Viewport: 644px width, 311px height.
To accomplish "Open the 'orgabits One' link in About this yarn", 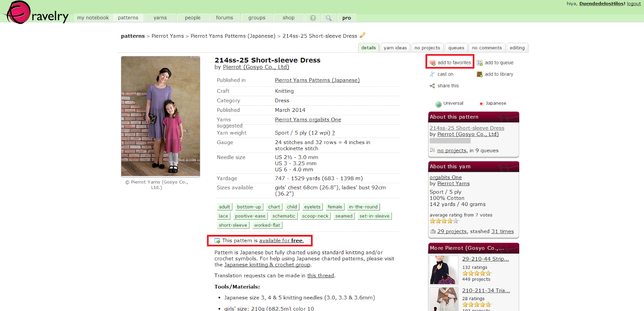I will pyautogui.click(x=446, y=177).
